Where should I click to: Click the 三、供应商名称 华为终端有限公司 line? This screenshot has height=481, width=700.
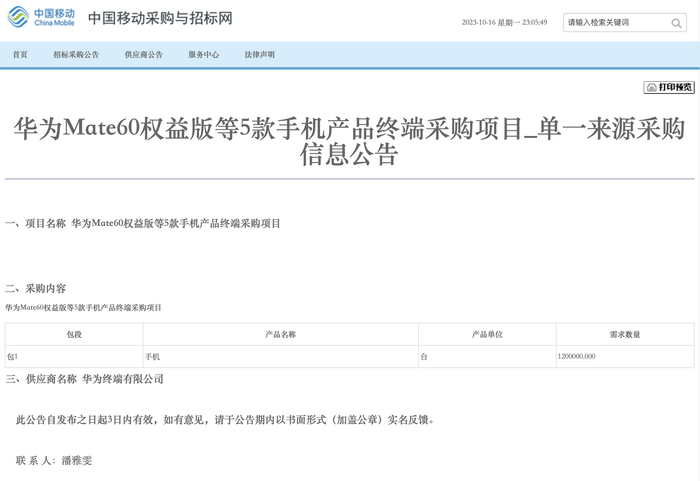(84, 379)
